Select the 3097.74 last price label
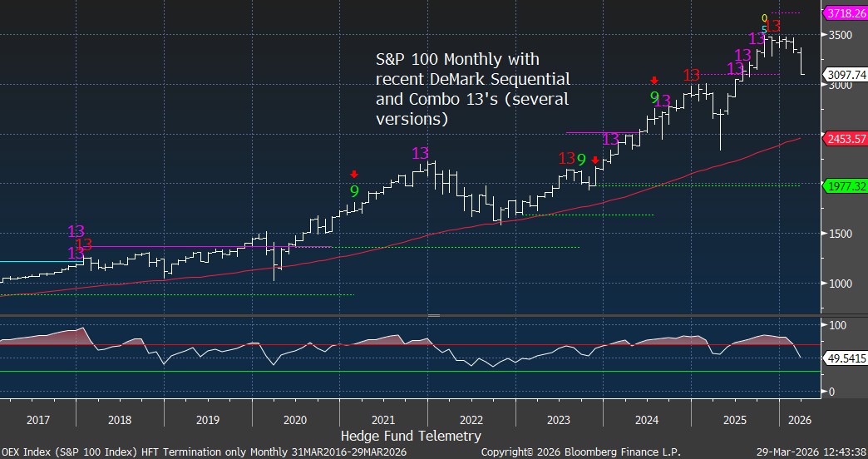Viewport: 868px width, 459px height. (844, 74)
